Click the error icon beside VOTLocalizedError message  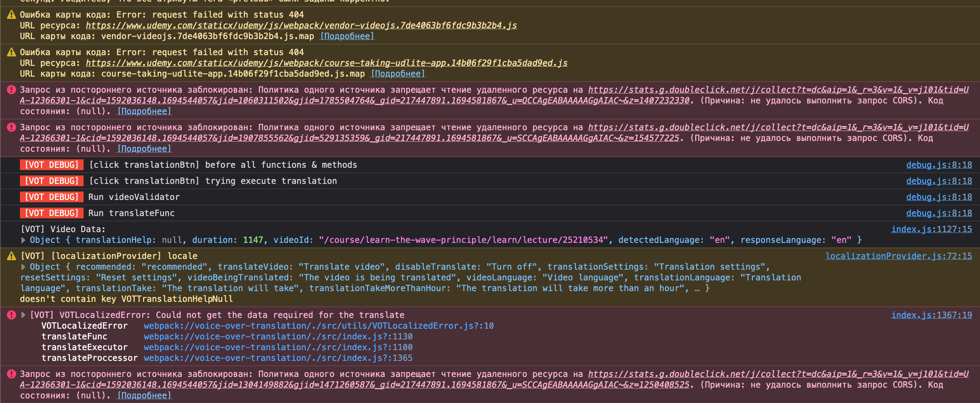11,315
